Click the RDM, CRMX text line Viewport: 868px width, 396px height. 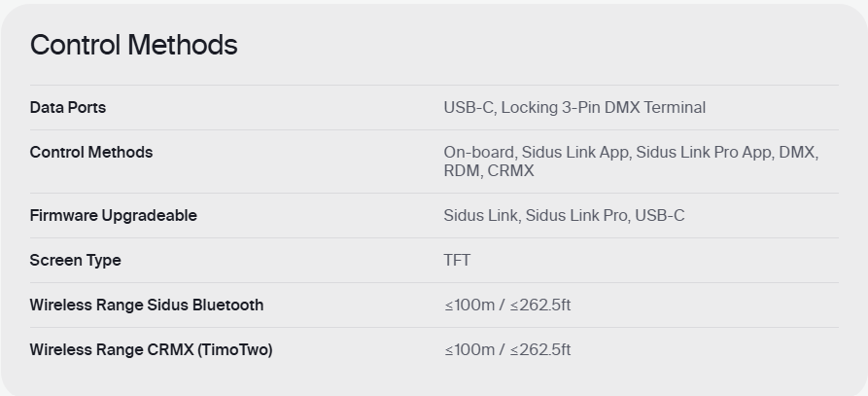(489, 170)
